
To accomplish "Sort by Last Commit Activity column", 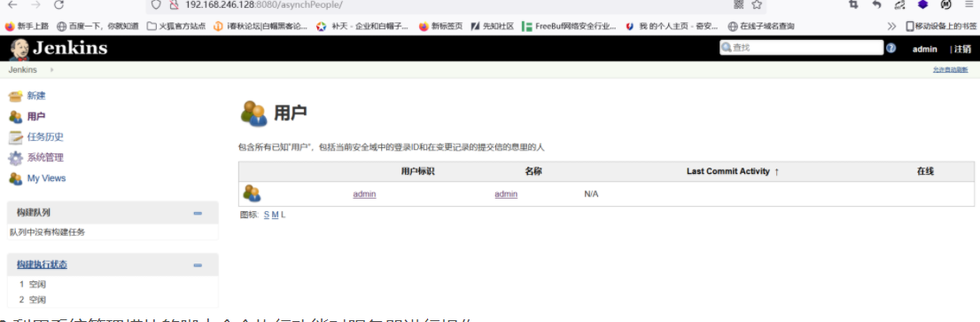I will tap(733, 171).
